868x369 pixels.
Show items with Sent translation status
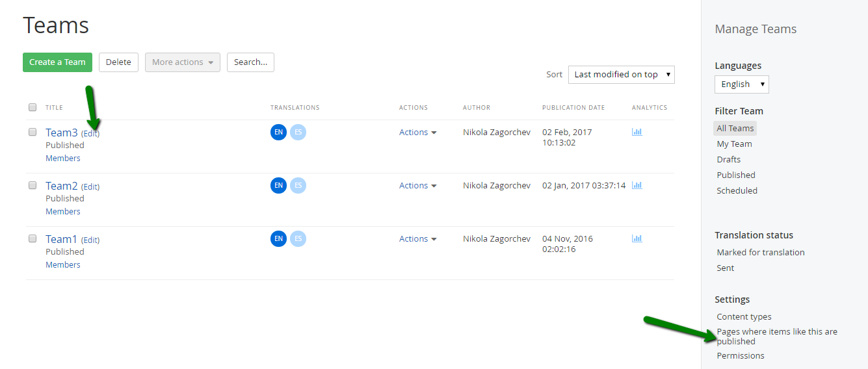point(726,268)
